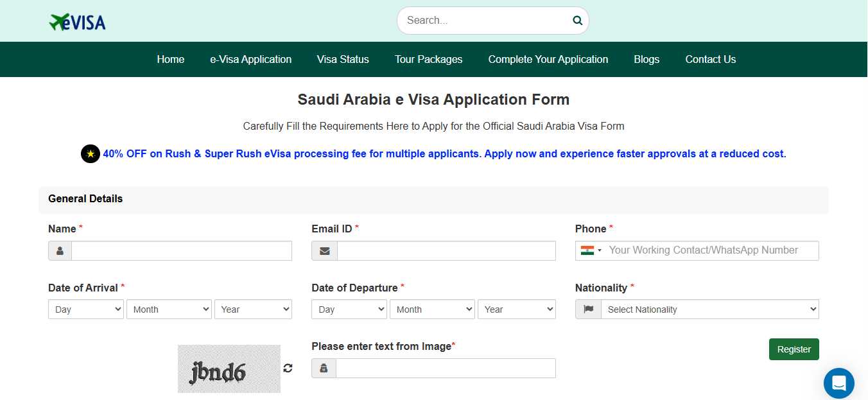Open Date of Arrival Day dropdown
Screen dimensions: 868x400
click(x=86, y=309)
